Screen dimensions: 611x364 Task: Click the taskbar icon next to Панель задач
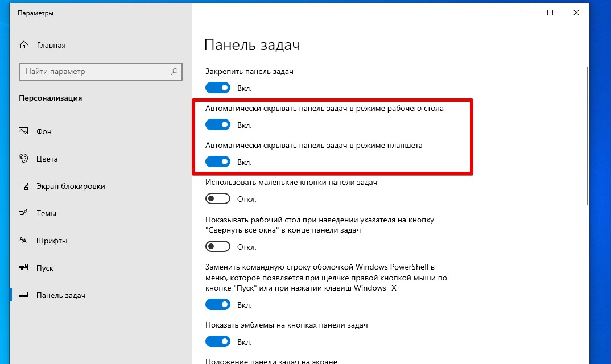(23, 295)
